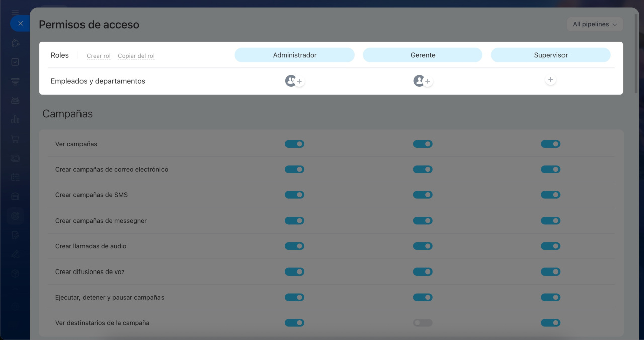The image size is (644, 340).
Task: Toggle Ver destinatarios de la campaña for Administrador
Action: (295, 323)
